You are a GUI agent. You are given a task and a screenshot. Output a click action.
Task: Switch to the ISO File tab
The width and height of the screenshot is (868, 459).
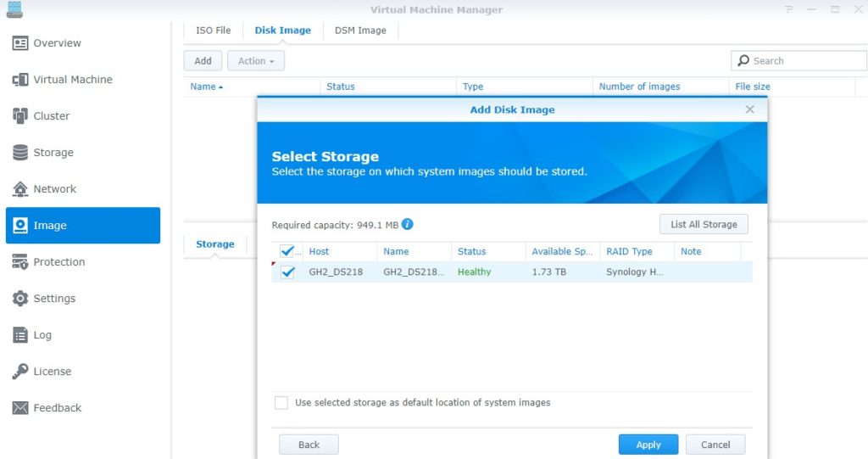pos(213,31)
